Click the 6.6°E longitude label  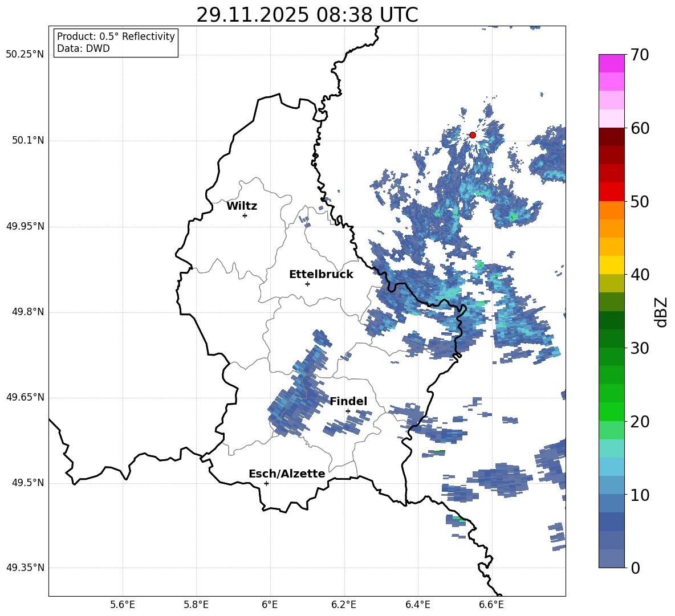491,605
